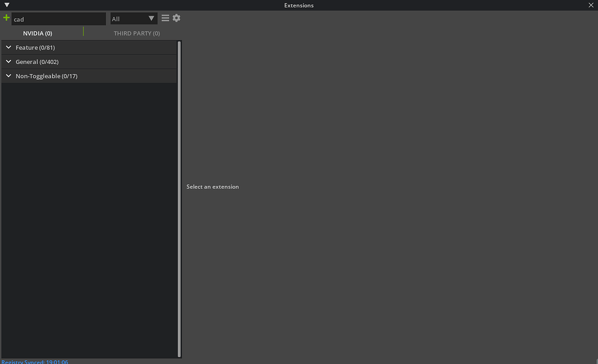Click the Registry Synced link

pos(35,361)
